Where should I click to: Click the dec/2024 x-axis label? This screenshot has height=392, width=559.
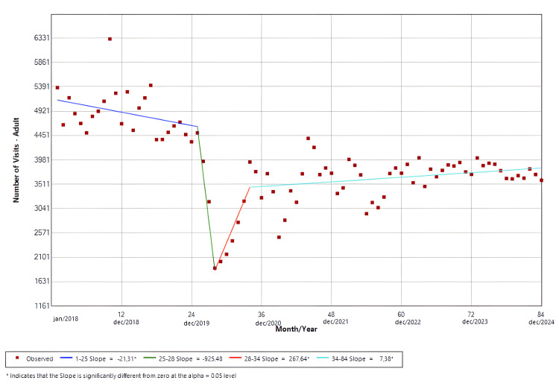point(541,322)
